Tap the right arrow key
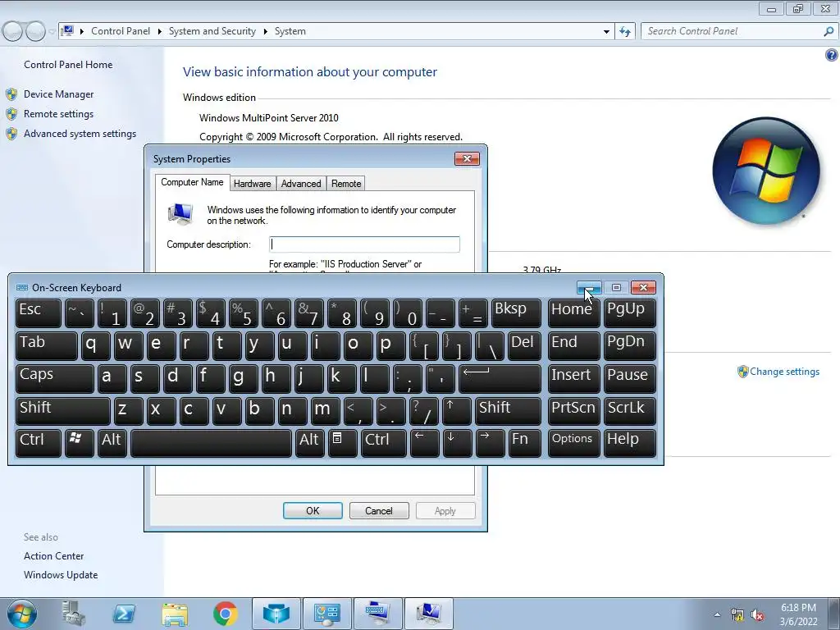The height and width of the screenshot is (630, 840). [490, 444]
